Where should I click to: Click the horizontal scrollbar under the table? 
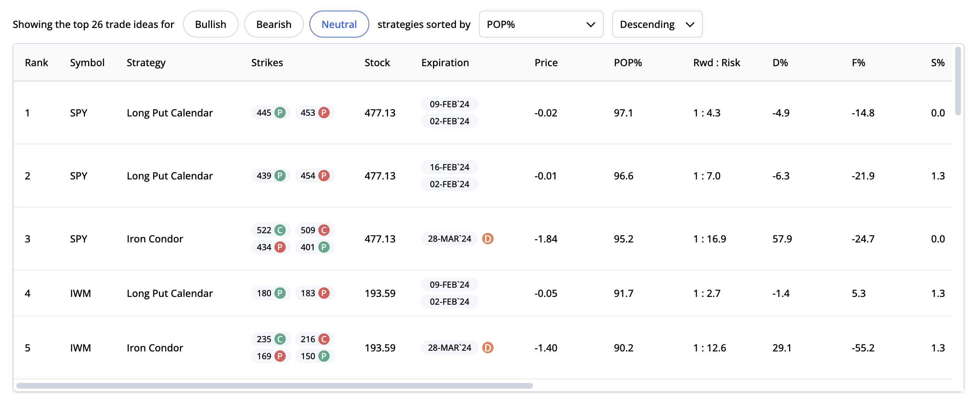274,386
